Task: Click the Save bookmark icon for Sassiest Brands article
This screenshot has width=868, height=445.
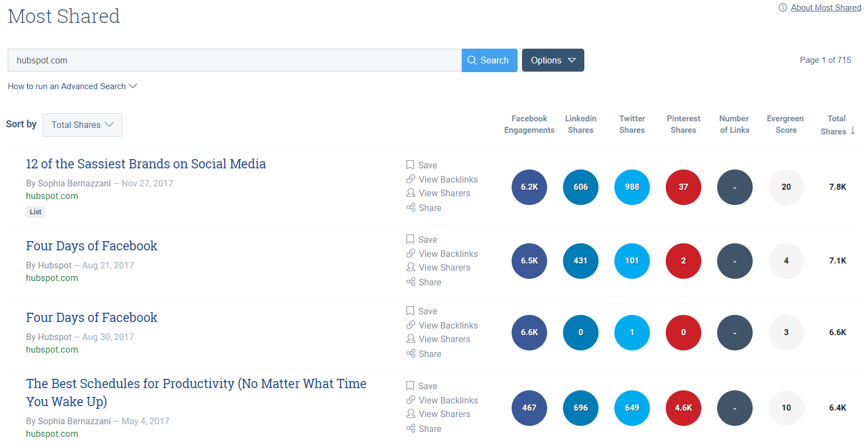Action: [x=410, y=165]
